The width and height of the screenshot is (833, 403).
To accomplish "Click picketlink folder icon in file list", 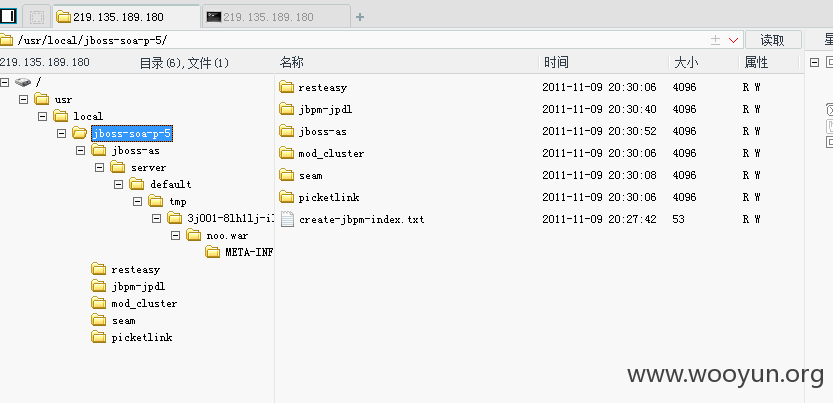I will tap(287, 198).
